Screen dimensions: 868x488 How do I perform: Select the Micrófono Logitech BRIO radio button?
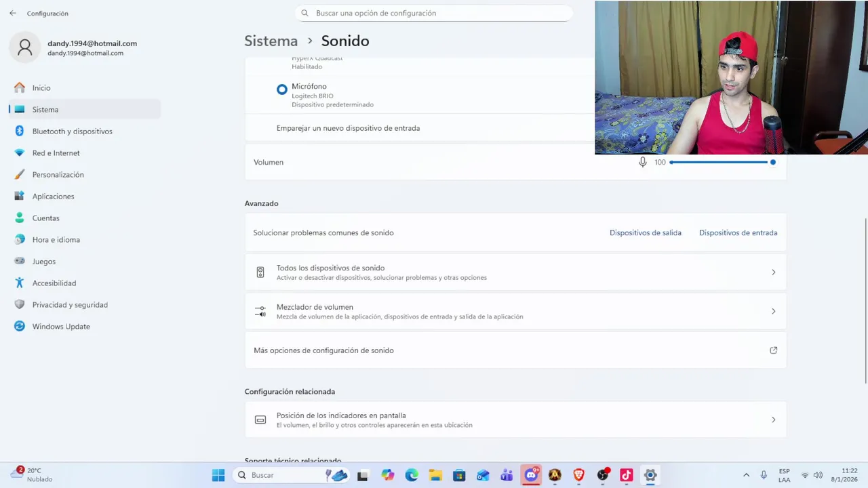[x=282, y=89]
